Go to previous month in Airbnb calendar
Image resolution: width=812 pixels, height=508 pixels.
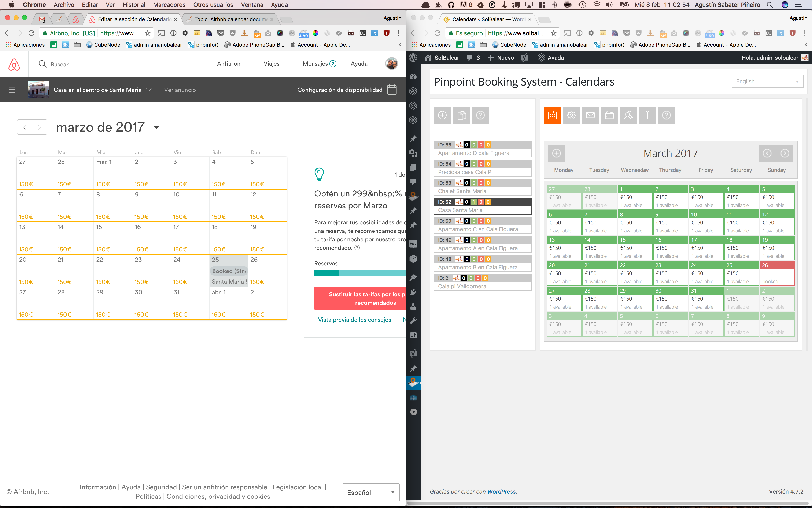tap(25, 127)
